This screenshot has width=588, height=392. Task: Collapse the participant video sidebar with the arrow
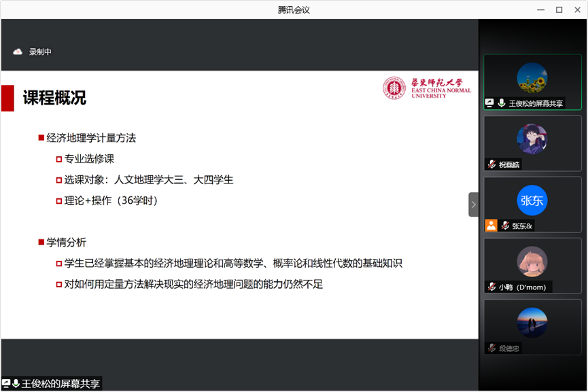[474, 204]
